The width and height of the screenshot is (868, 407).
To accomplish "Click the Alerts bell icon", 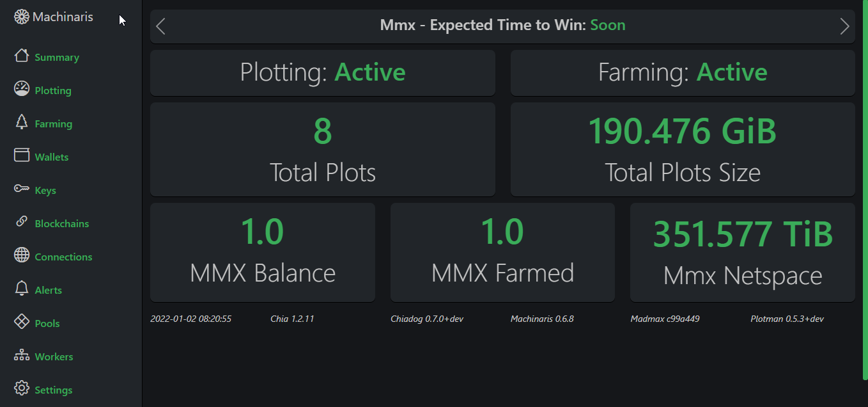I will [21, 289].
